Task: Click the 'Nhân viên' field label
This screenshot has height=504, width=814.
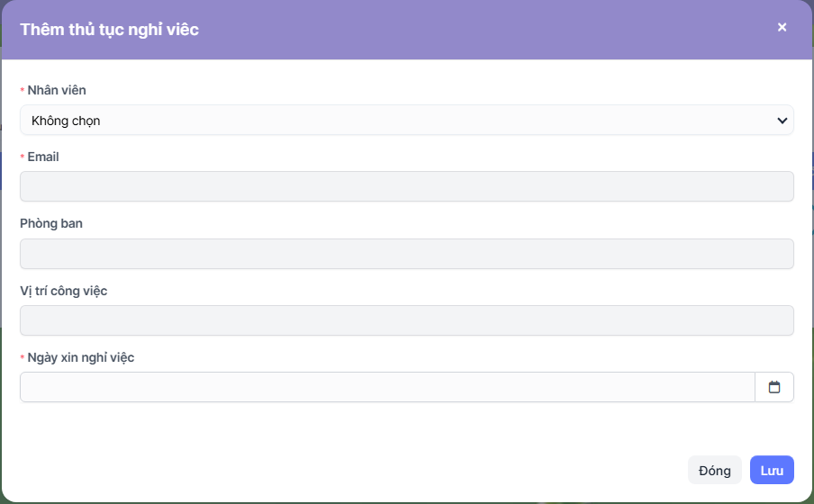Action: [57, 90]
